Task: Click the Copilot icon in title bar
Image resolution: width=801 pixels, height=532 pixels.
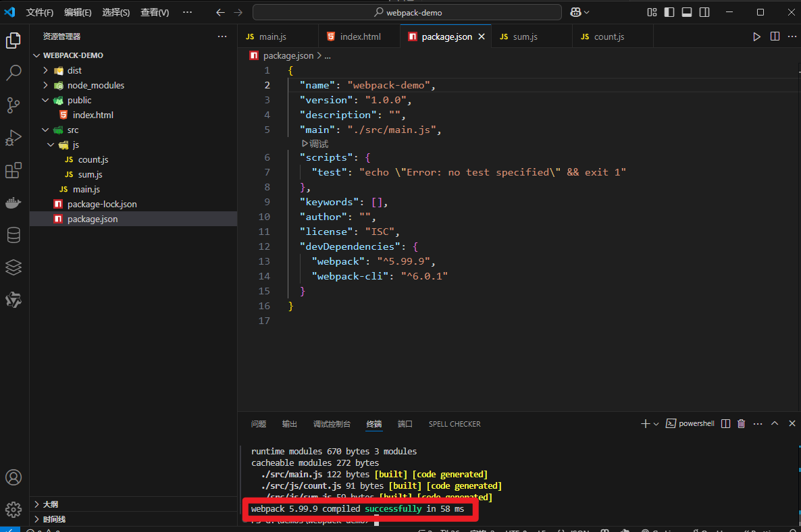Action: [575, 12]
